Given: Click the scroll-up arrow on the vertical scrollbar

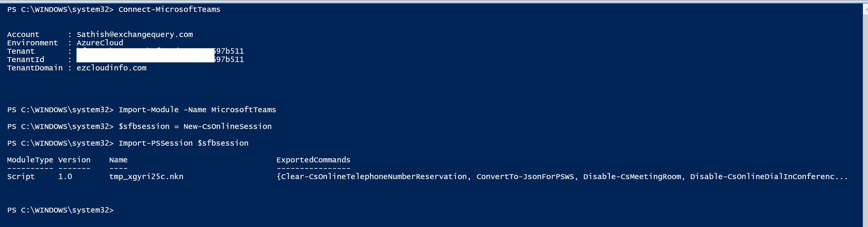Looking at the screenshot, I should tap(865, 9).
